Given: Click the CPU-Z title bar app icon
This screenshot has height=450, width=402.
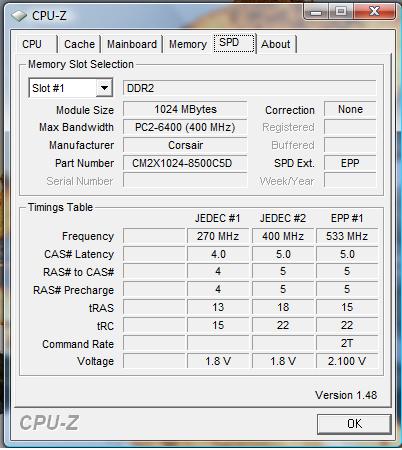Looking at the screenshot, I should point(19,16).
